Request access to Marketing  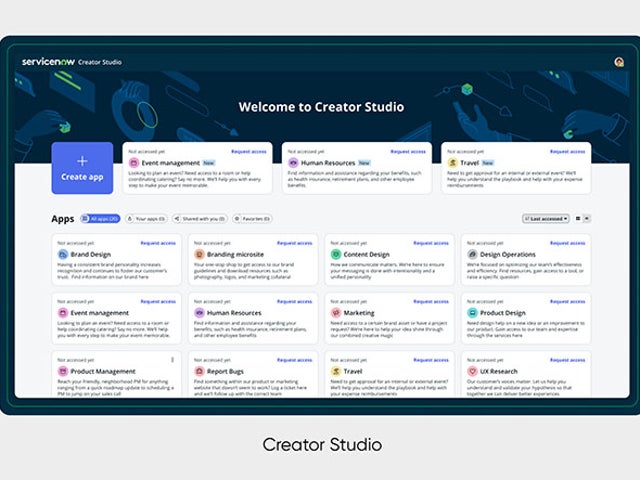click(x=431, y=302)
